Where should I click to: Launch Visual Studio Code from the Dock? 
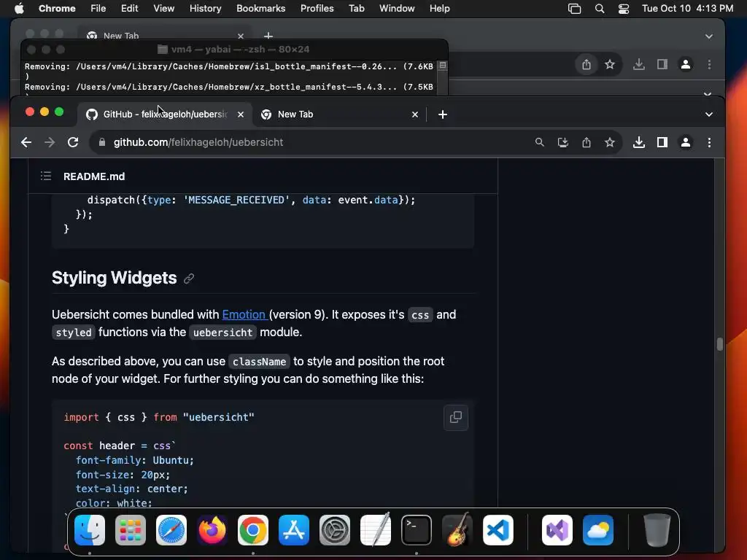coord(498,530)
